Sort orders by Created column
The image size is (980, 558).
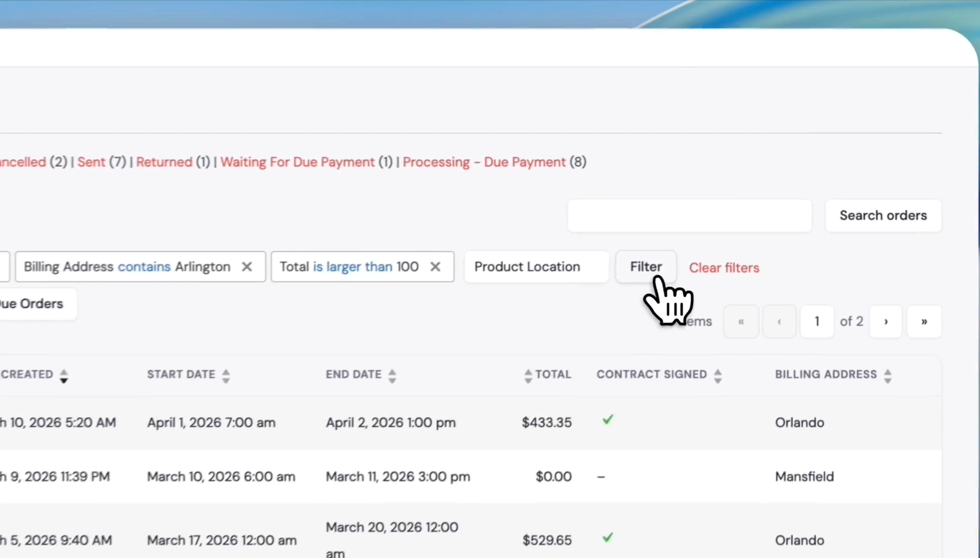point(34,375)
